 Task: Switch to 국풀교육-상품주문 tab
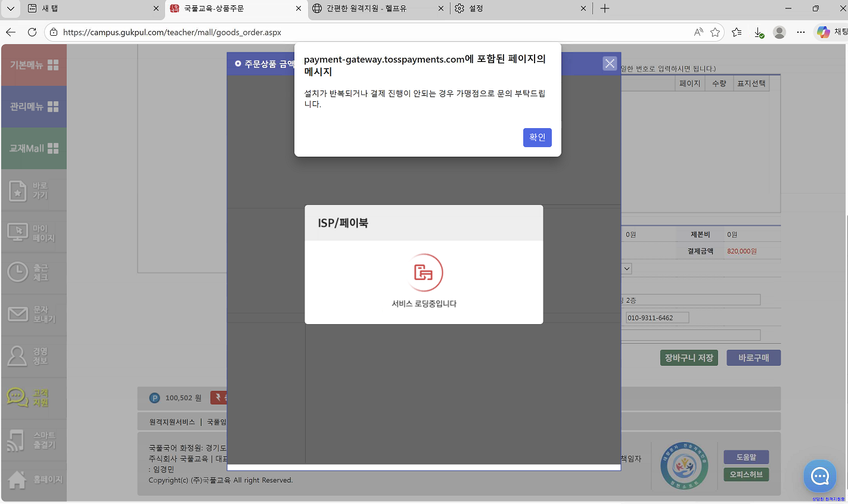235,8
